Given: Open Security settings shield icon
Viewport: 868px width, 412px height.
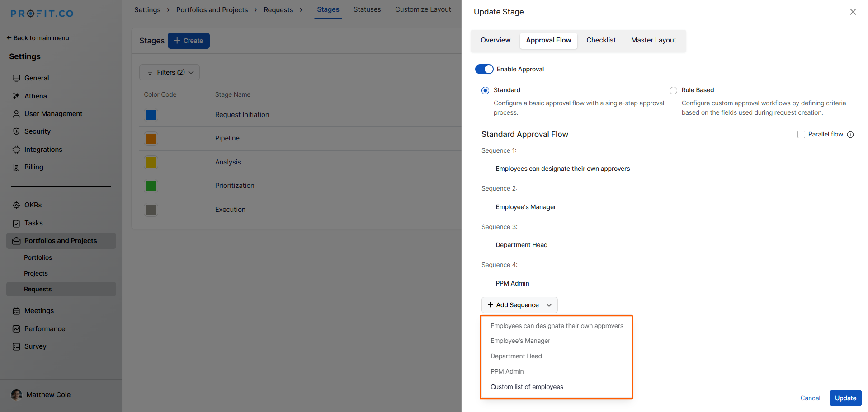Looking at the screenshot, I should tap(16, 131).
